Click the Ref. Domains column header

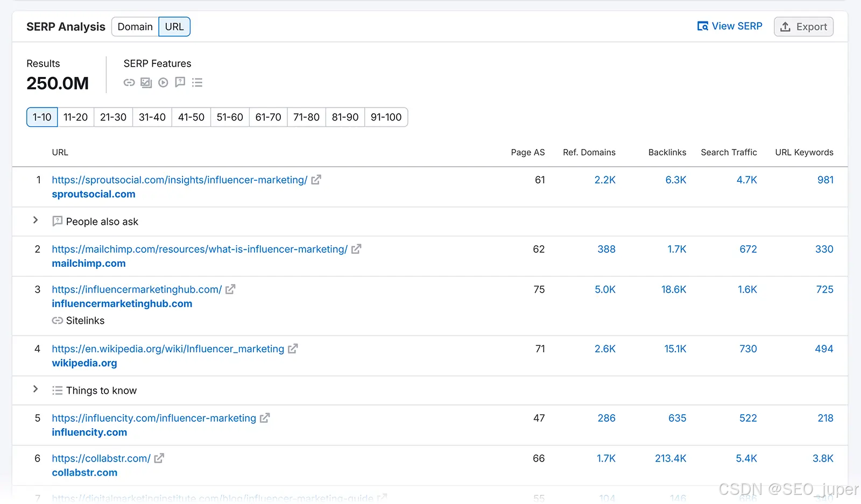click(x=589, y=153)
